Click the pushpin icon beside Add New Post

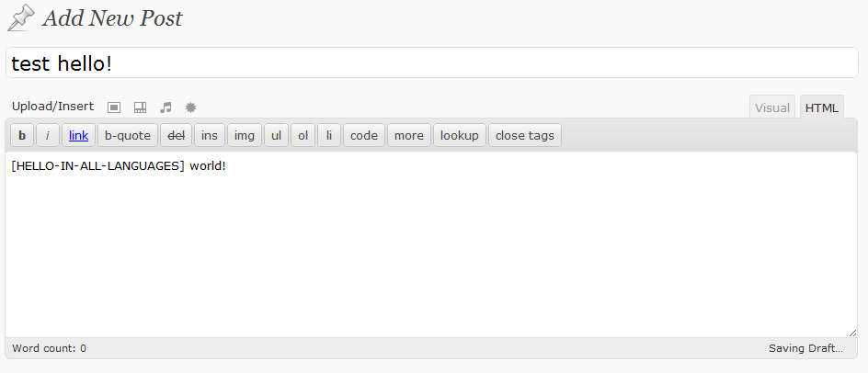tap(21, 18)
